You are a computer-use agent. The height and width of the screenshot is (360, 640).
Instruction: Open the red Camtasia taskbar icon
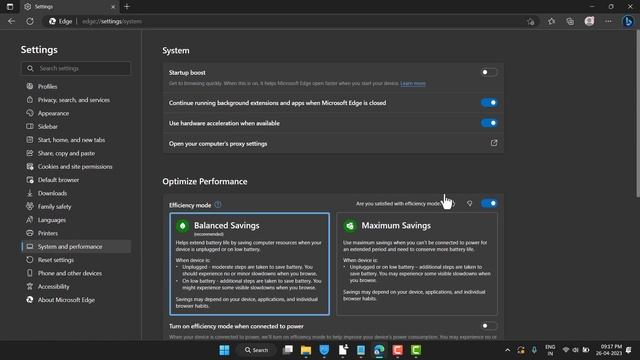[398, 350]
